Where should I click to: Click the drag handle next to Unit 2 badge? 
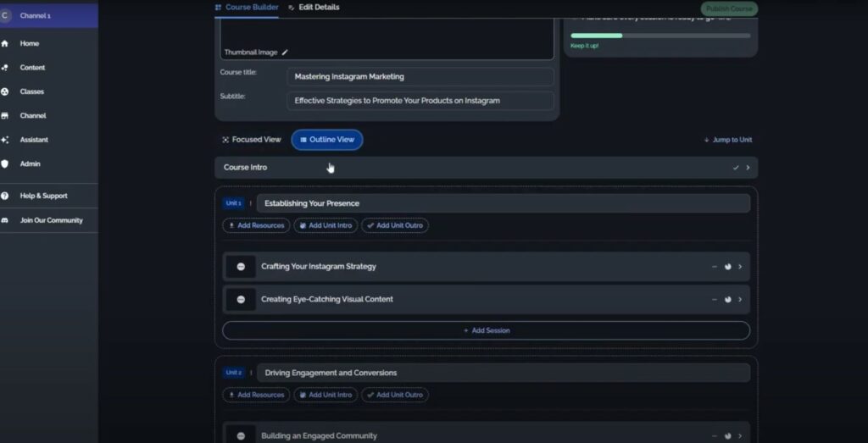click(x=251, y=373)
